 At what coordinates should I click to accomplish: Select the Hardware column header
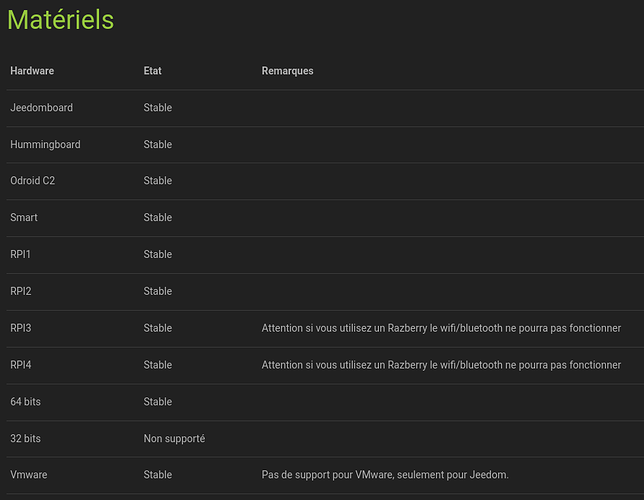32,71
